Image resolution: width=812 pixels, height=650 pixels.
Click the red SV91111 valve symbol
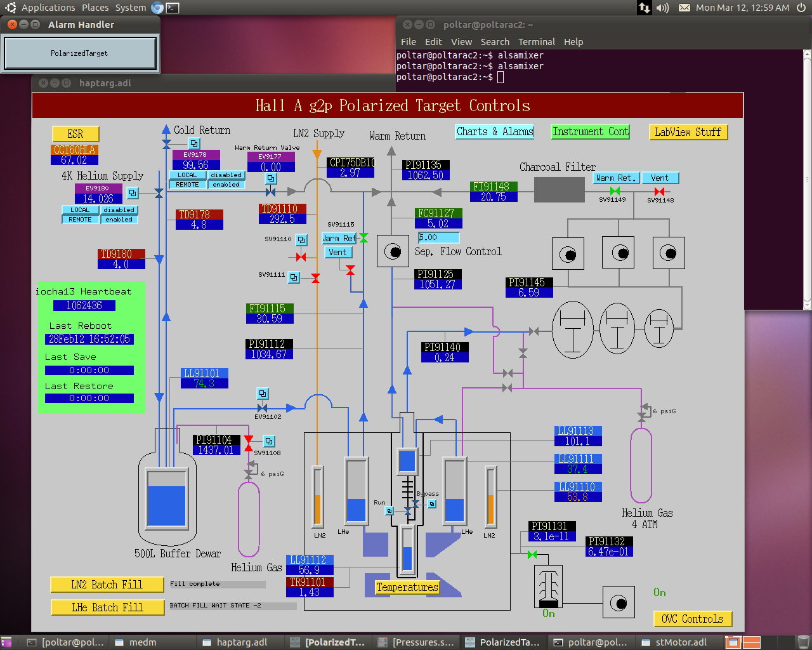(315, 279)
